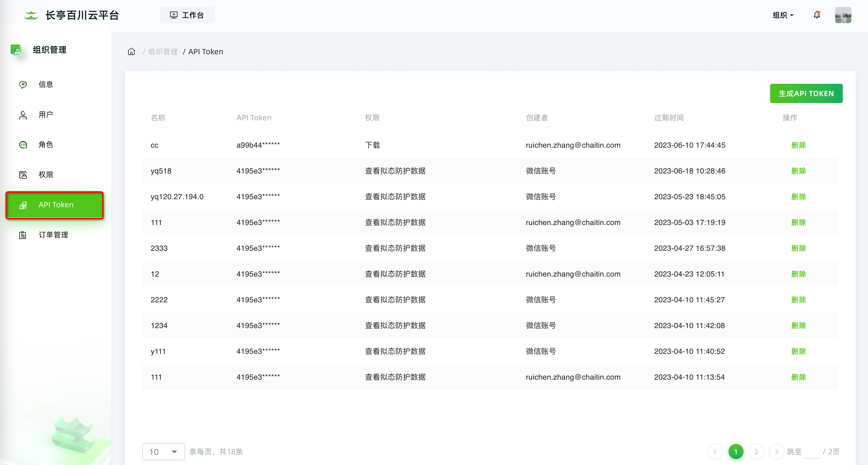
Task: Select API Token in the sidebar
Action: click(55, 205)
